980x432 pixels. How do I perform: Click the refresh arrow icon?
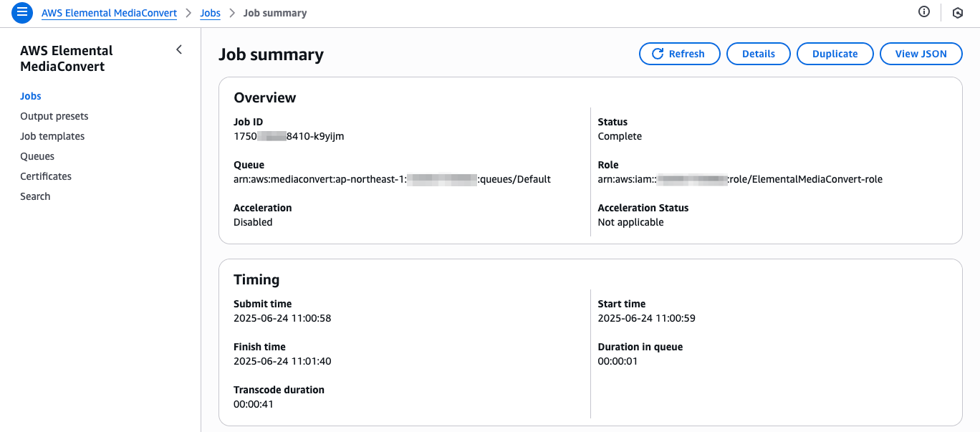[657, 54]
